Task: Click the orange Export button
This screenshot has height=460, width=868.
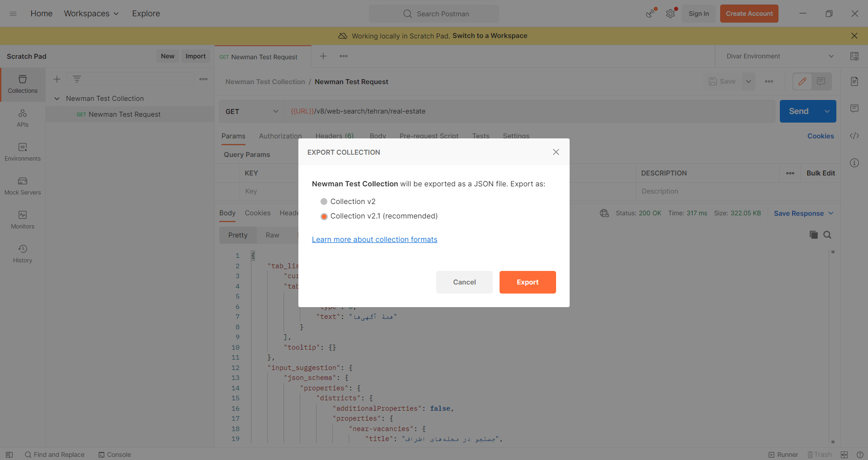Action: pyautogui.click(x=528, y=282)
